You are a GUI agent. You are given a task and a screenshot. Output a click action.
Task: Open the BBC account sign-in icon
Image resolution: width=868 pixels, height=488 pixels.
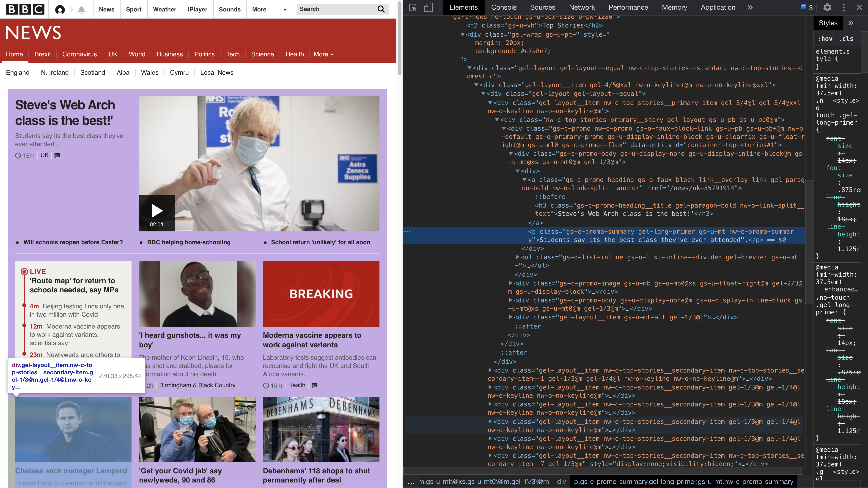coord(60,9)
